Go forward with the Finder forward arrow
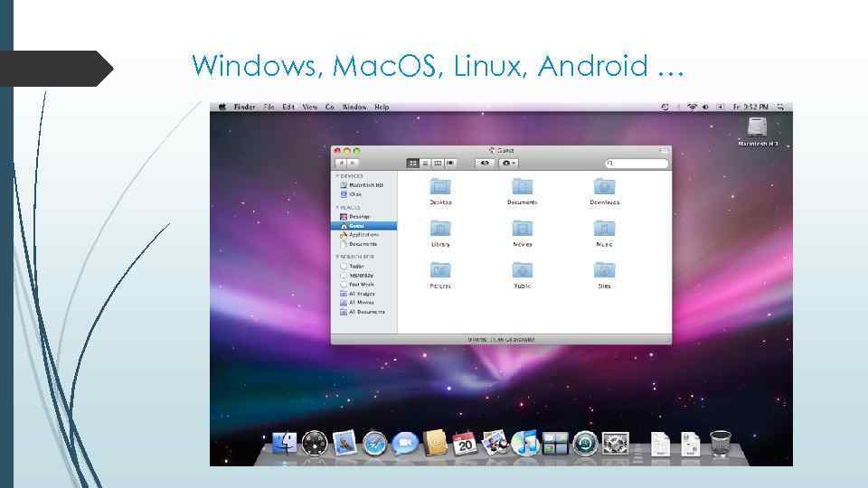 [353, 163]
